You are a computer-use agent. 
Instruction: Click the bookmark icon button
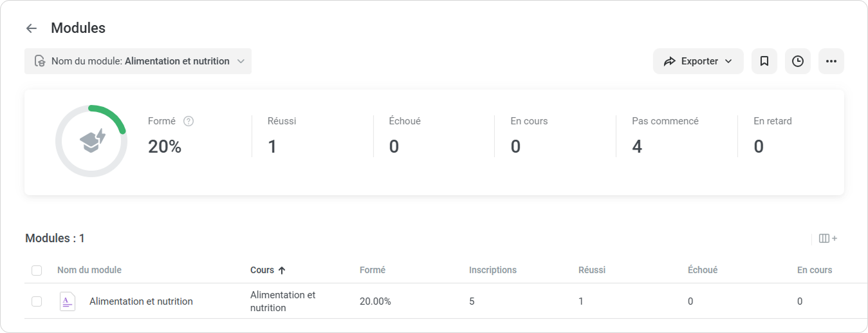(764, 61)
